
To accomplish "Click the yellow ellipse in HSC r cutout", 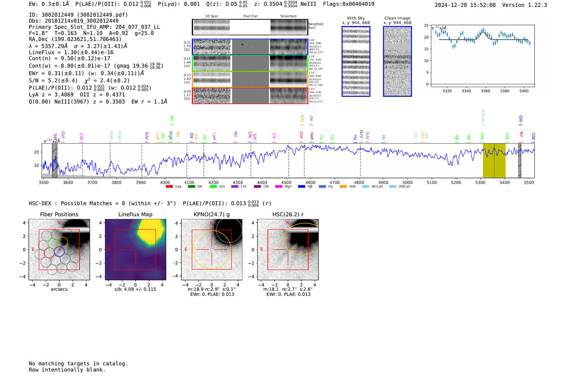I will coord(301,239).
